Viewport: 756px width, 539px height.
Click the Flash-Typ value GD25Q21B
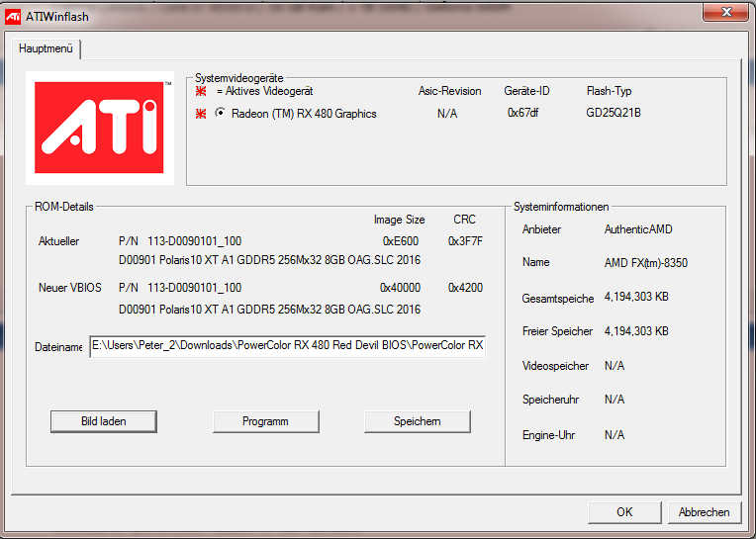614,113
